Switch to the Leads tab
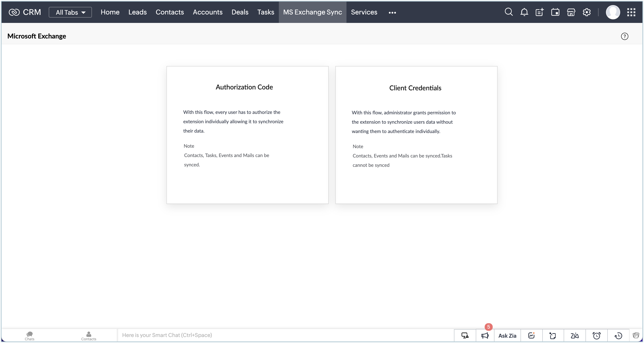Viewport: 644px width, 343px height. tap(137, 12)
